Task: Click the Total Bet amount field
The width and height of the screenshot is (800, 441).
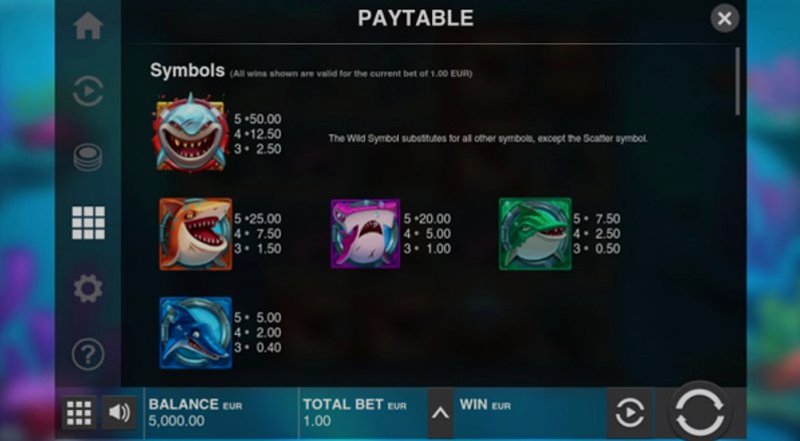Action: (x=363, y=412)
